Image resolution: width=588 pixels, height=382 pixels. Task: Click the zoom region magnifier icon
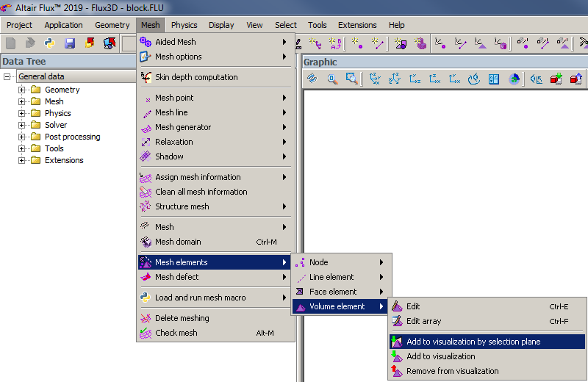click(351, 79)
